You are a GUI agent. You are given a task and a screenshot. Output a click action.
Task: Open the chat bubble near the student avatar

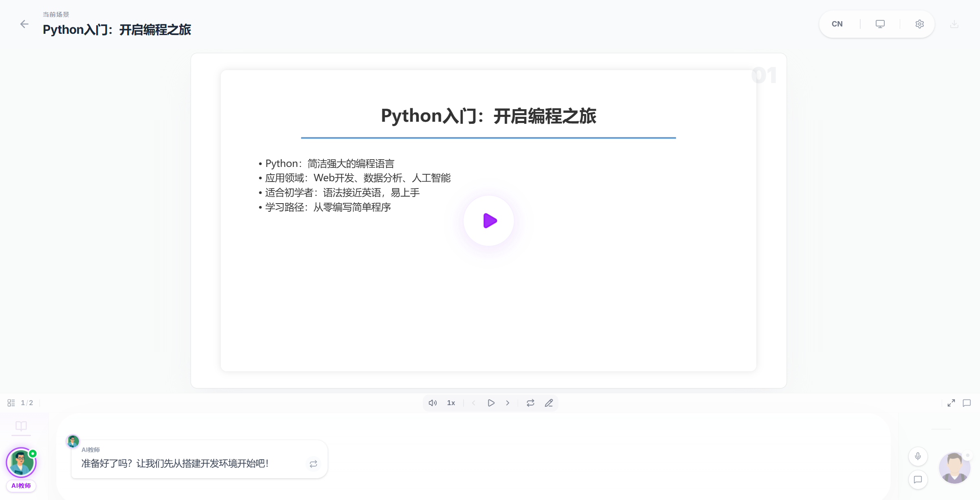point(918,480)
